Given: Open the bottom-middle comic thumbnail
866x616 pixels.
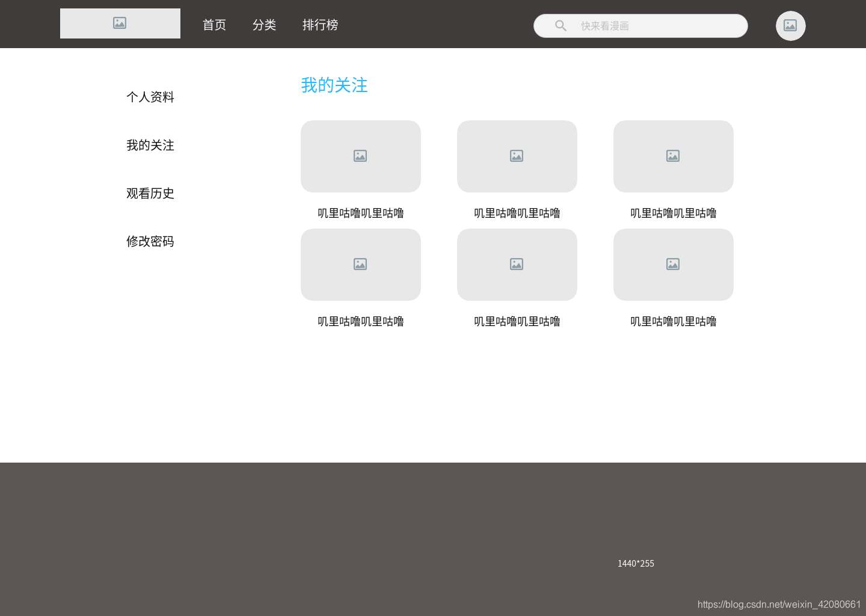Looking at the screenshot, I should (x=517, y=264).
